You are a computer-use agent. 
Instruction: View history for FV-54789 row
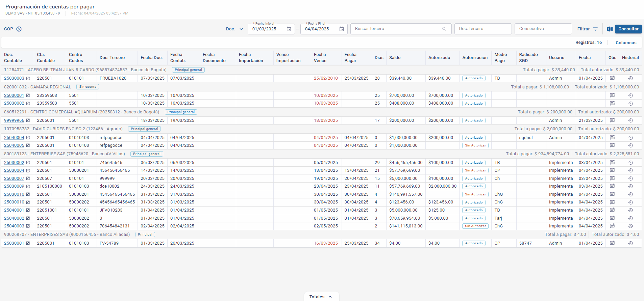[630, 243]
